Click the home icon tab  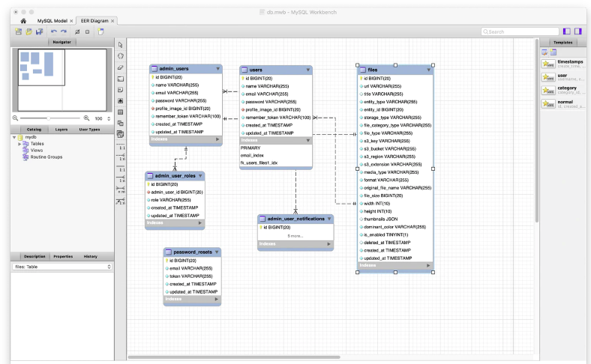(24, 21)
